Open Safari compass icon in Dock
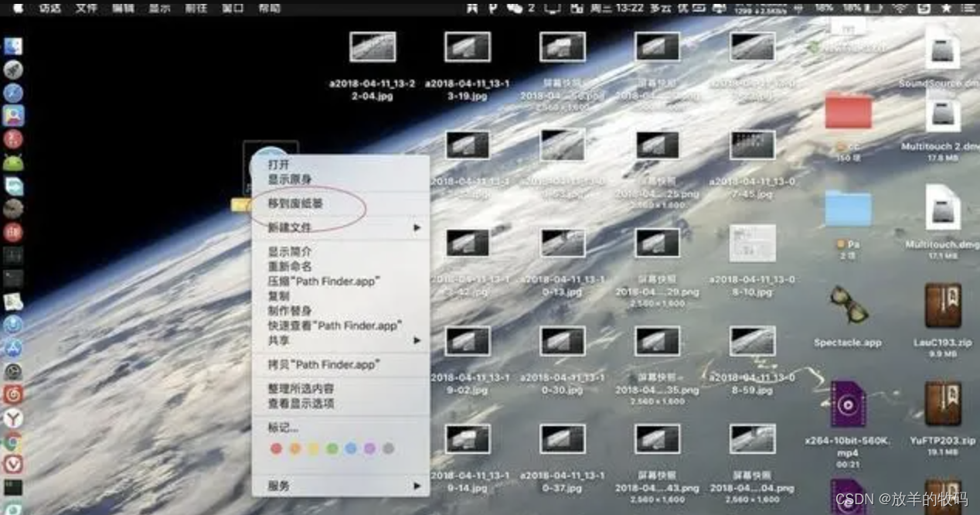The height and width of the screenshot is (515, 980). click(13, 94)
